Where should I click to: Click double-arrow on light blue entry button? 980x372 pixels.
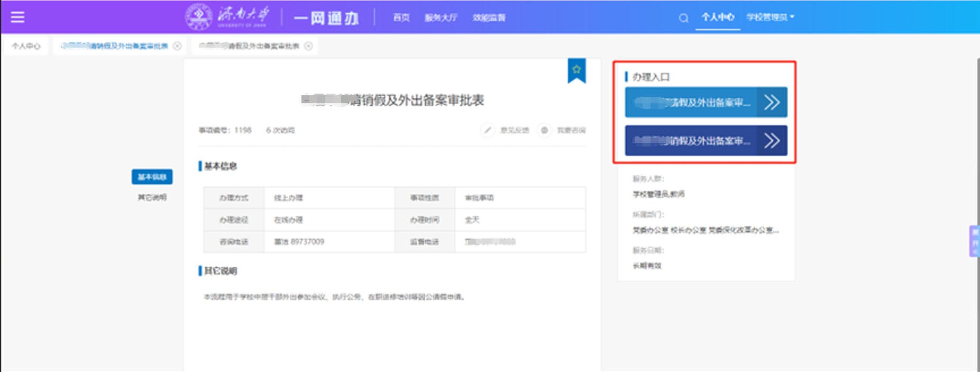coord(772,102)
